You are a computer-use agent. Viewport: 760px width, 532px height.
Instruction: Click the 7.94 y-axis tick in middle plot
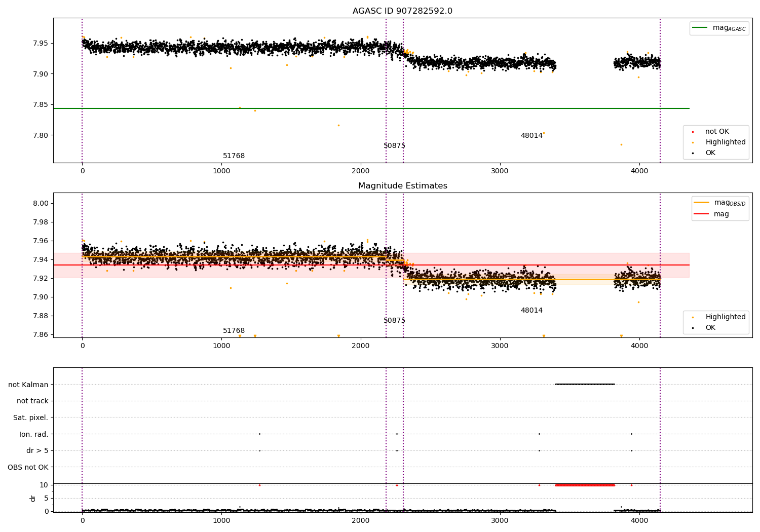tap(41, 259)
